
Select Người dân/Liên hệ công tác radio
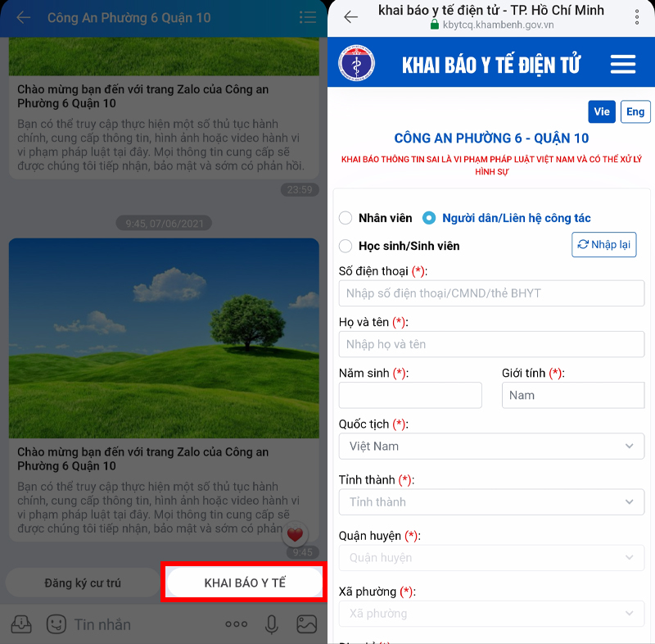(x=429, y=218)
